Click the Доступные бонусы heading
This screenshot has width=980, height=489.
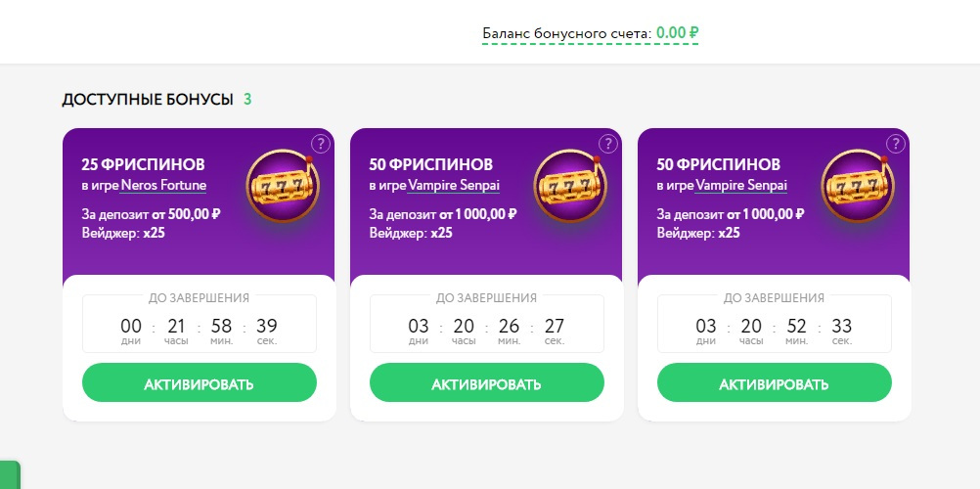point(148,99)
